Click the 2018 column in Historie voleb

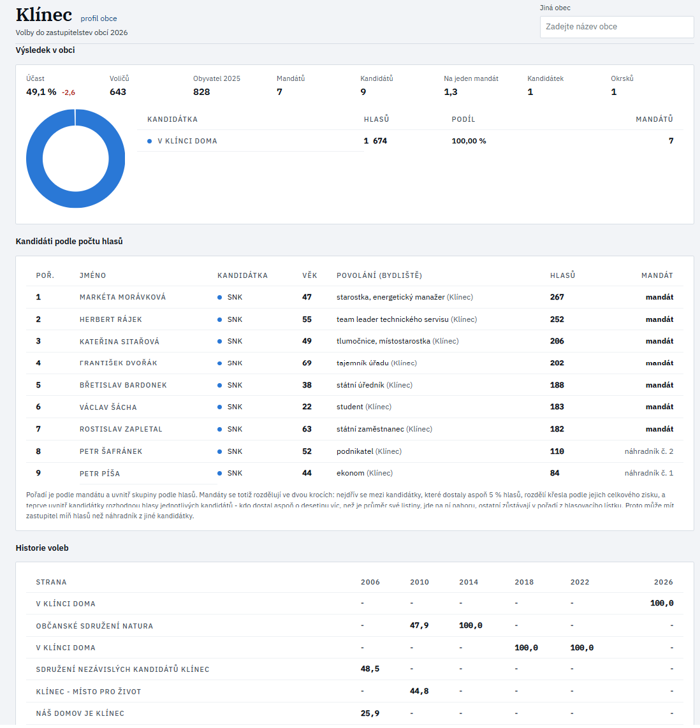(x=524, y=582)
